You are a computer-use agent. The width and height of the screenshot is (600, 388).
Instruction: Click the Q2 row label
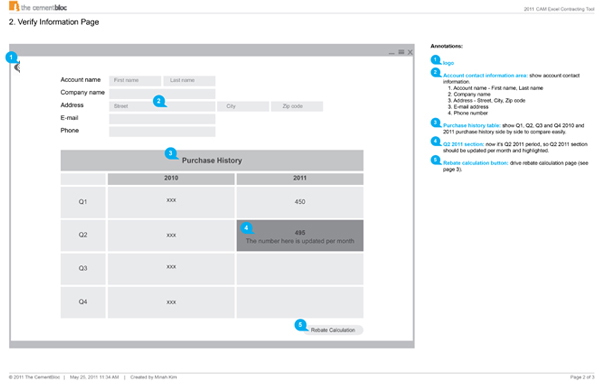(83, 235)
